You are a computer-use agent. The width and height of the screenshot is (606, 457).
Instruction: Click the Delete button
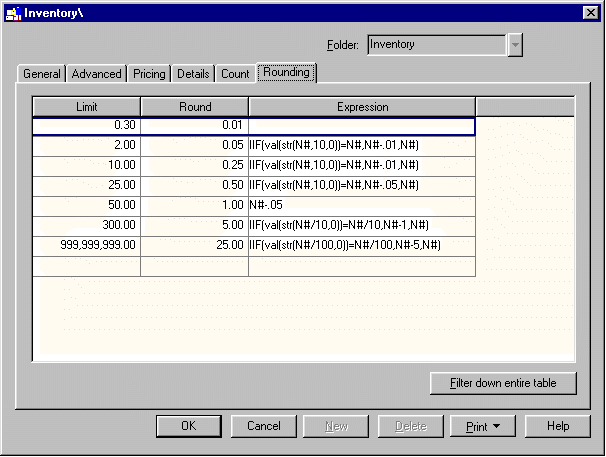click(410, 426)
